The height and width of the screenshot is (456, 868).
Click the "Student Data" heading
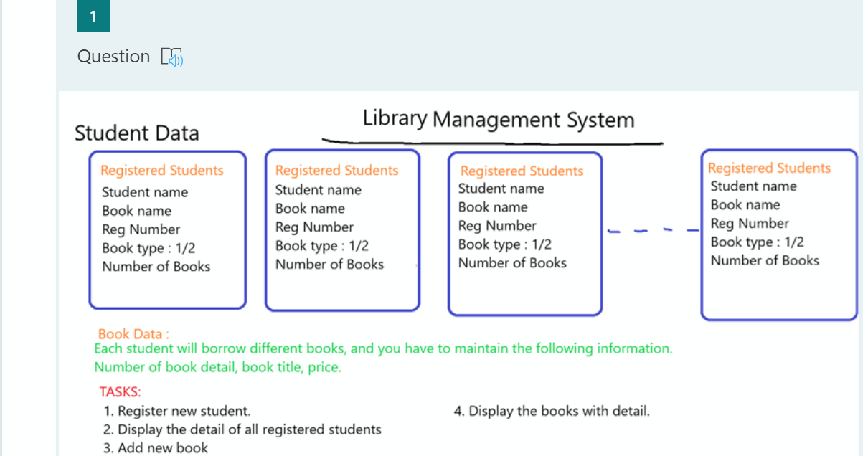[137, 133]
